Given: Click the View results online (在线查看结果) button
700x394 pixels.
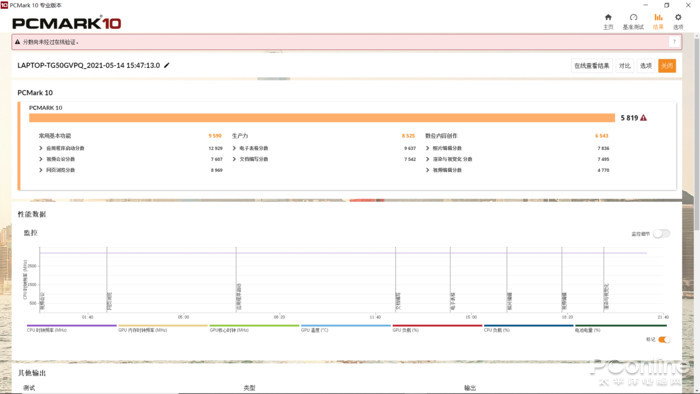Looking at the screenshot, I should coord(592,66).
